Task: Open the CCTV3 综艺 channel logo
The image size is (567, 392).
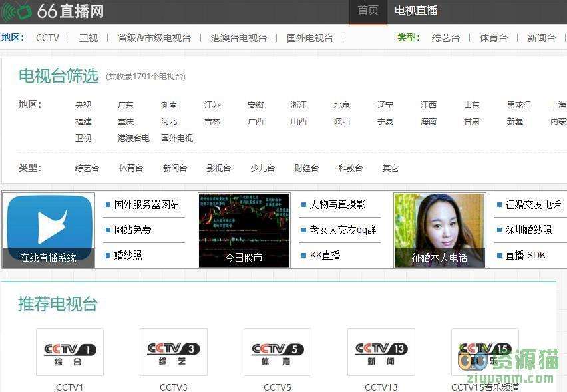Action: [174, 352]
